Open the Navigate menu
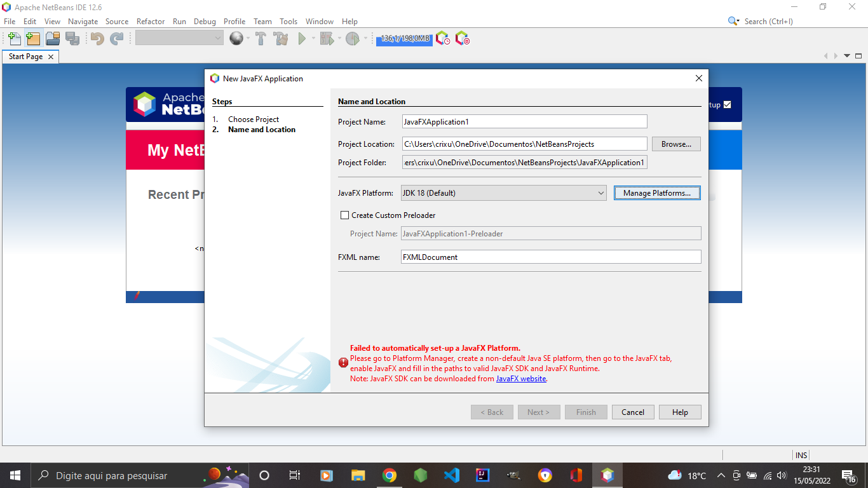Image resolution: width=868 pixels, height=488 pixels. 83,21
